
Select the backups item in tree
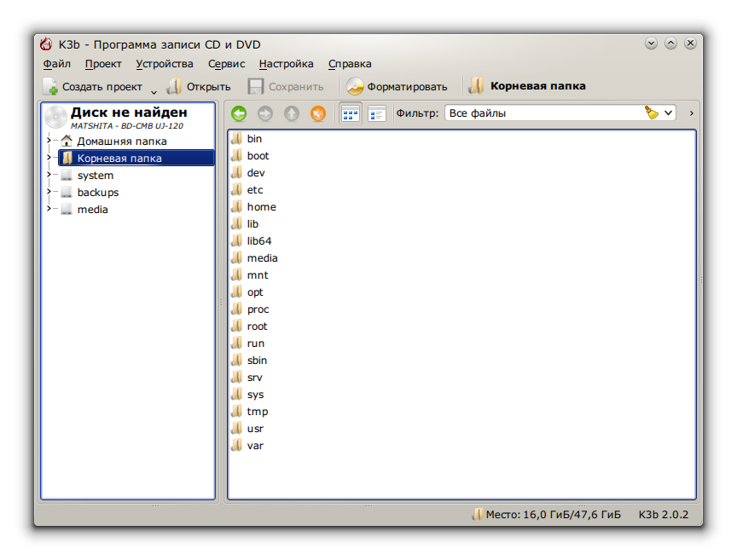tap(97, 193)
